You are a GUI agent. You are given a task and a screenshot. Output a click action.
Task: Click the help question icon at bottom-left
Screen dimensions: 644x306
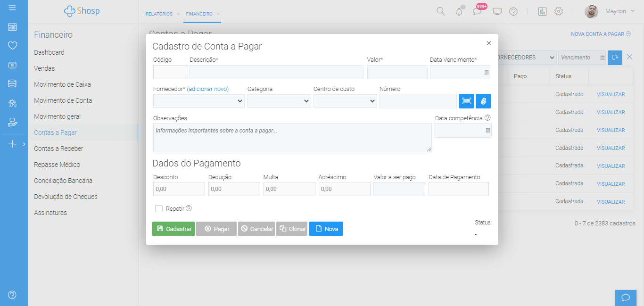[12, 295]
